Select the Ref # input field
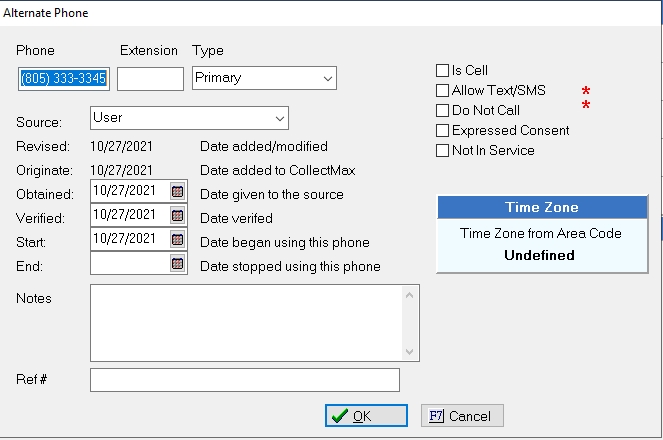663x440 pixels. coord(244,380)
